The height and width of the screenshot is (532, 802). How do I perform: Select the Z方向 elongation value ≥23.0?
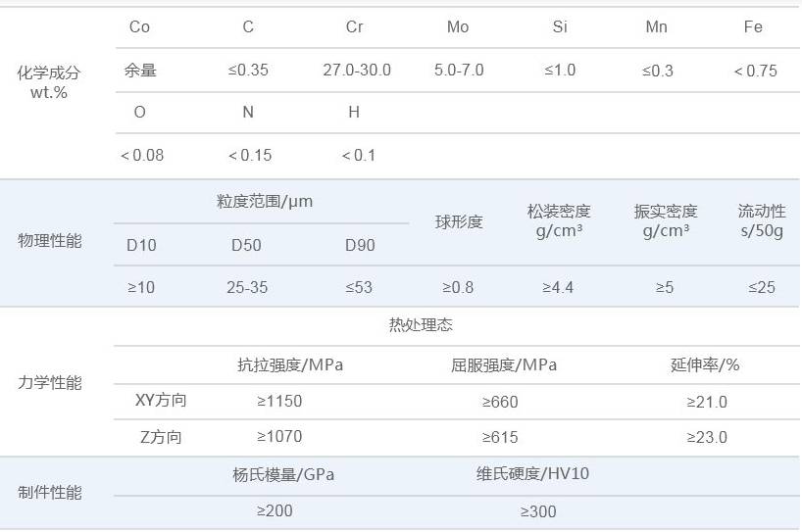[x=707, y=437]
